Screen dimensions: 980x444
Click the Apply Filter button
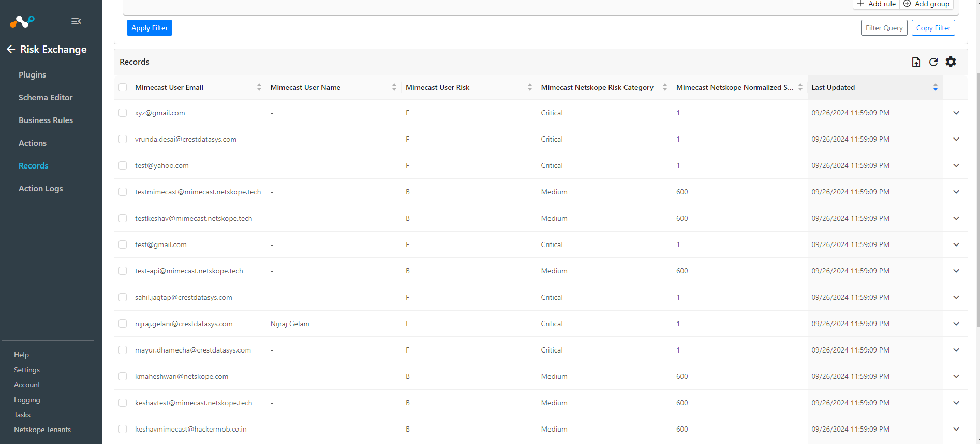pos(150,28)
